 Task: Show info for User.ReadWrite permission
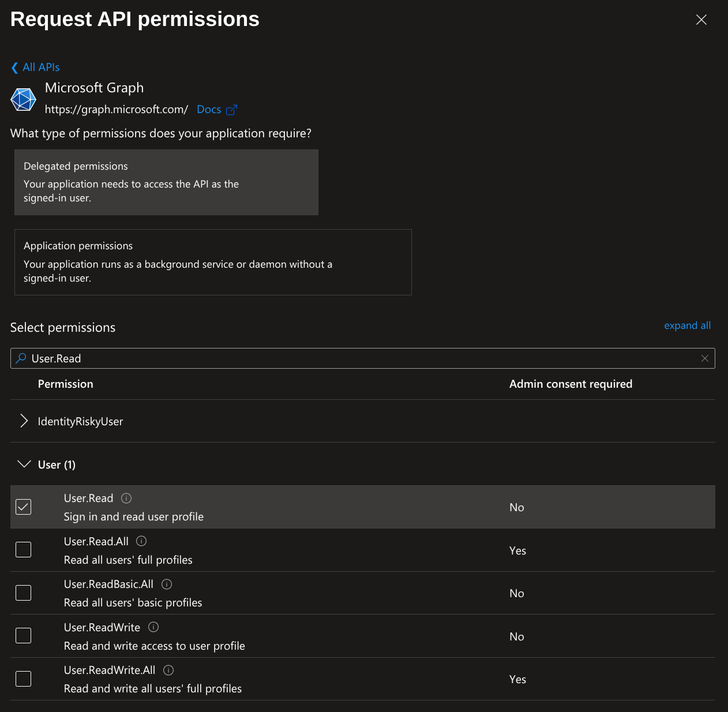click(153, 627)
